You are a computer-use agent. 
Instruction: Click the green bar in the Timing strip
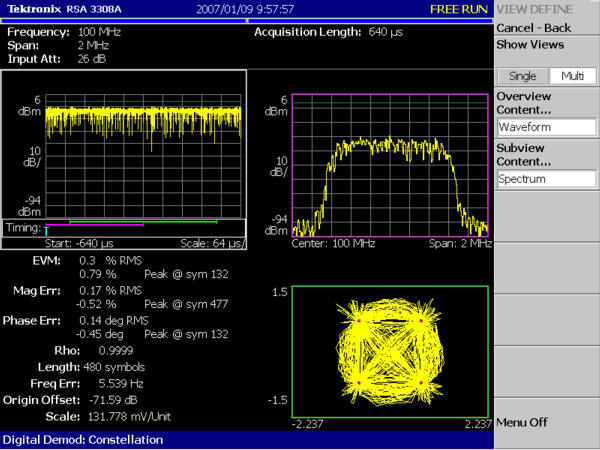(x=142, y=221)
